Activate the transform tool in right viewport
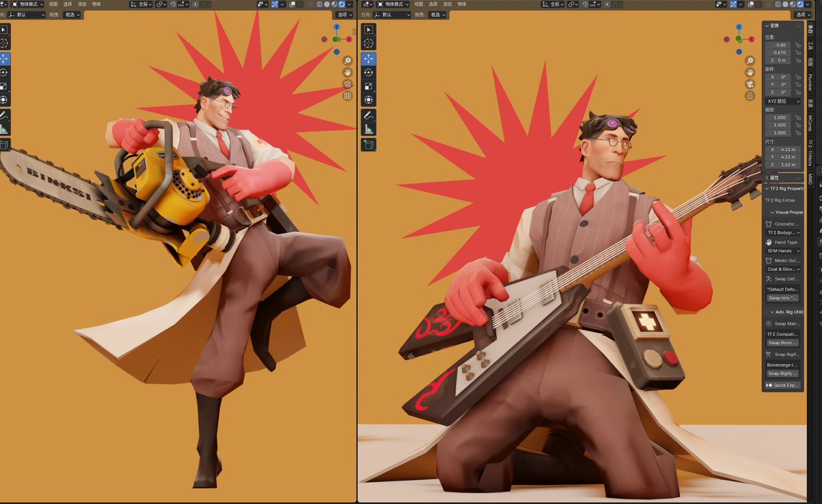Viewport: 822px width, 504px height. (369, 99)
